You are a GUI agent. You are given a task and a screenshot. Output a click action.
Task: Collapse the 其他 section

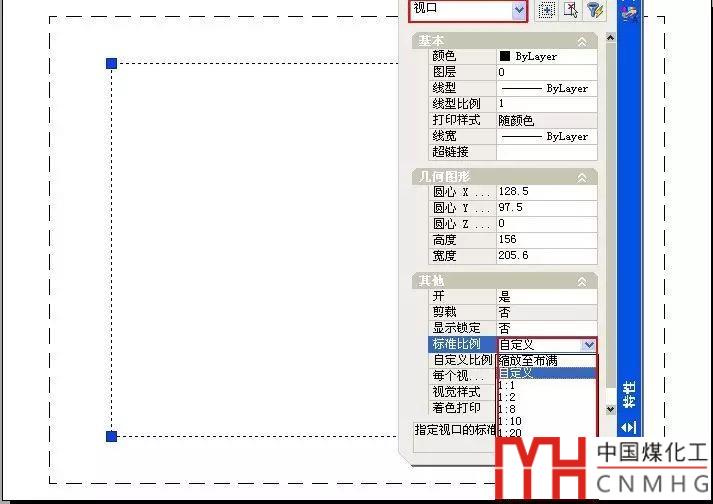click(582, 282)
